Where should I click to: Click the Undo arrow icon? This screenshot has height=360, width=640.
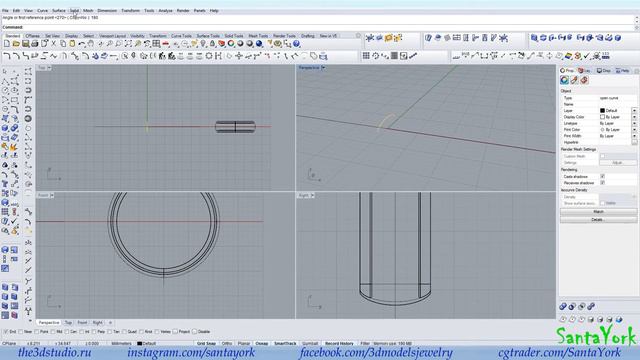[82, 44]
